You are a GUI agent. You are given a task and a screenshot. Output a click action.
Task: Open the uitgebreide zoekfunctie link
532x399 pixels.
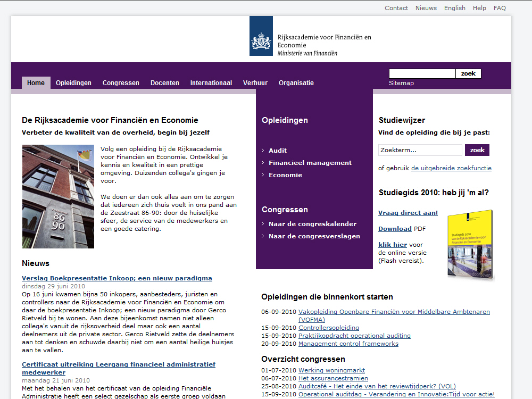[x=451, y=168]
